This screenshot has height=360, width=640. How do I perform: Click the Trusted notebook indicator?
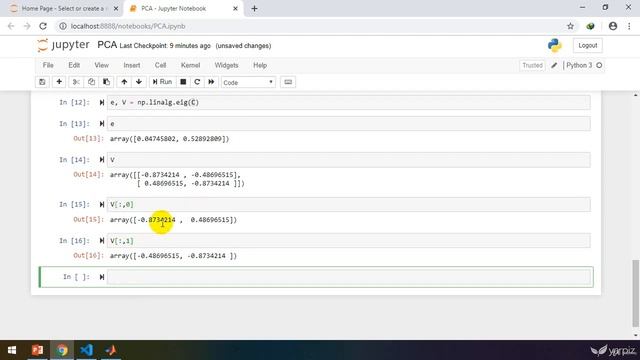point(532,65)
